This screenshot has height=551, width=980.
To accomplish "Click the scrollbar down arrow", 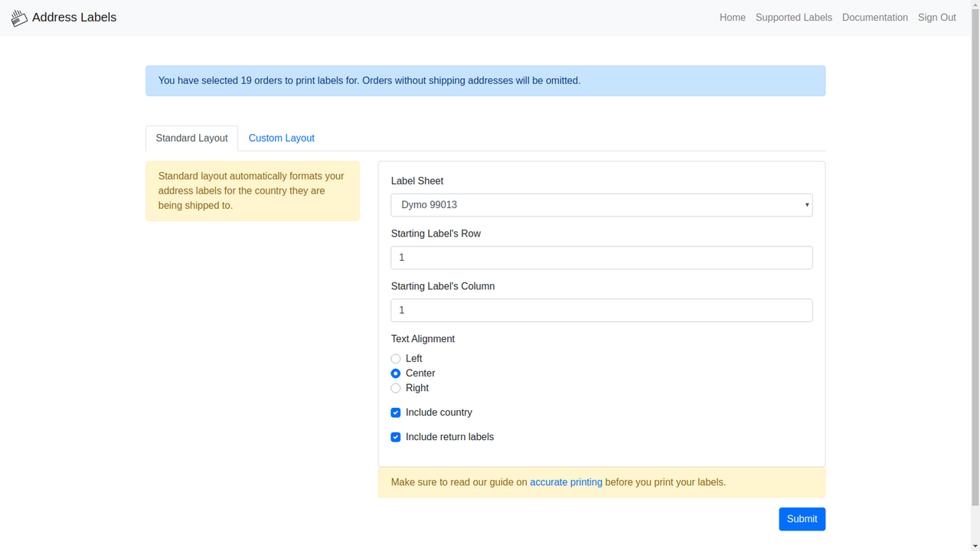I will click(x=975, y=546).
